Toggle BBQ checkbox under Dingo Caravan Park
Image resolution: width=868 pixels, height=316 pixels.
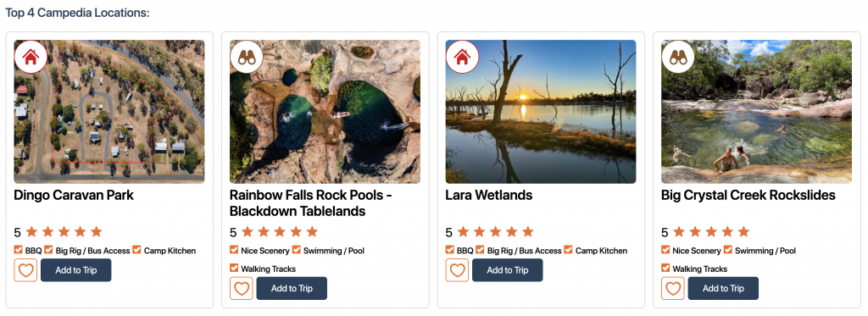point(19,250)
